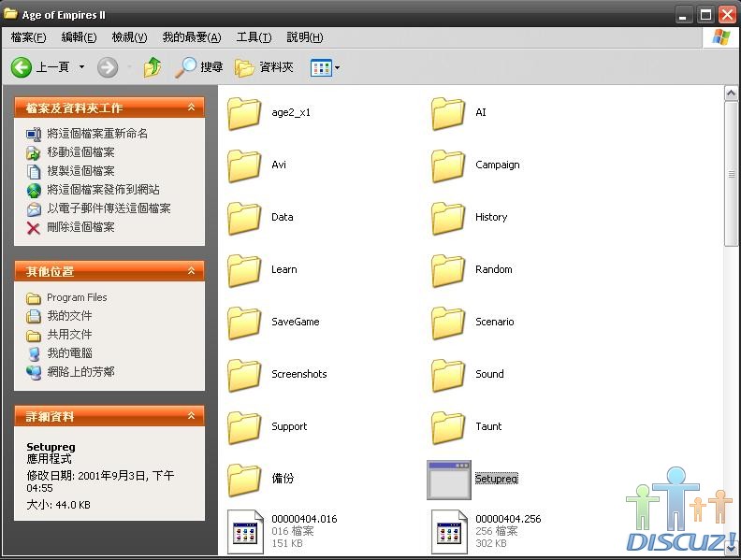Select the Sound folder icon
This screenshot has width=741, height=560.
click(448, 376)
